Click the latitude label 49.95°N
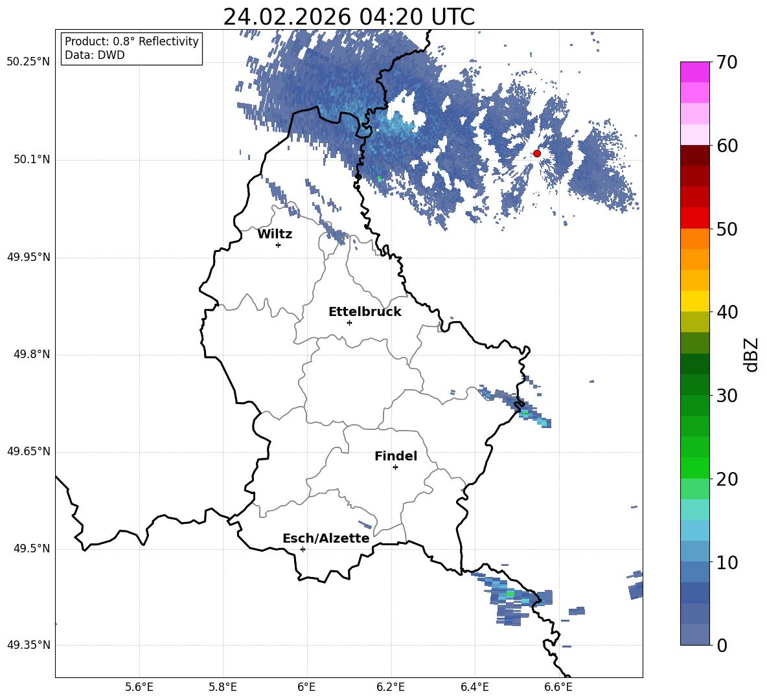The width and height of the screenshot is (767, 700). point(29,257)
